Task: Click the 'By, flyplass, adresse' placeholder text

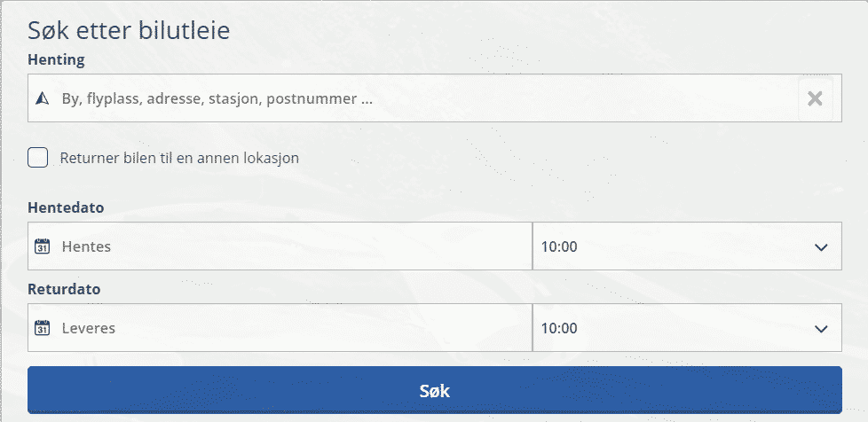Action: [217, 98]
